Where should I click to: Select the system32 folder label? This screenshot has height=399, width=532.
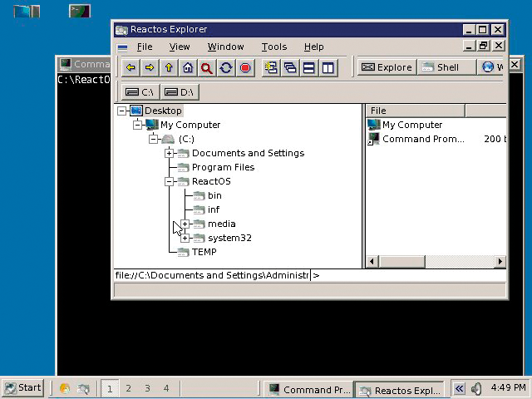click(x=229, y=239)
